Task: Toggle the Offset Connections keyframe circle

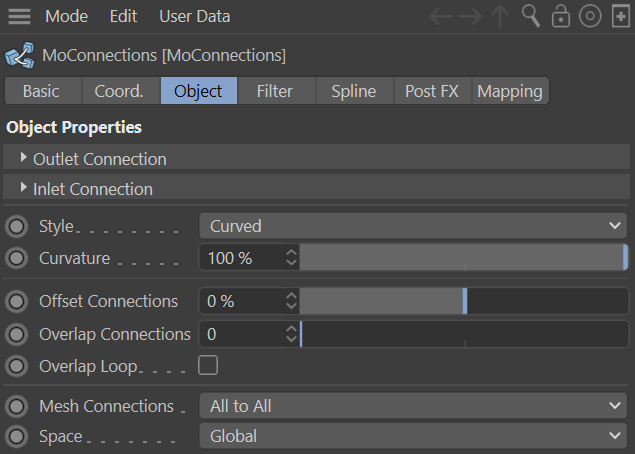Action: (x=17, y=301)
